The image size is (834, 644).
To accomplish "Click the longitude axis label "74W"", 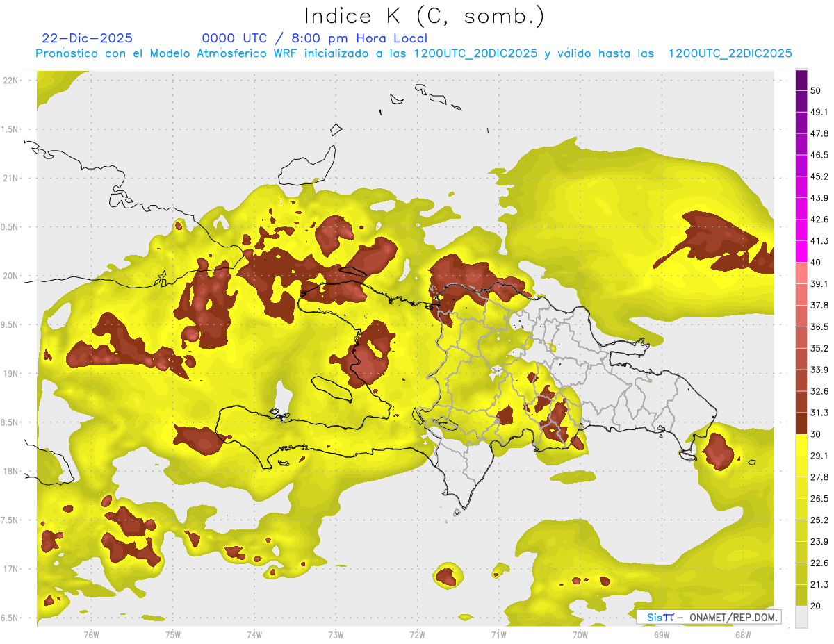I will 254,635.
